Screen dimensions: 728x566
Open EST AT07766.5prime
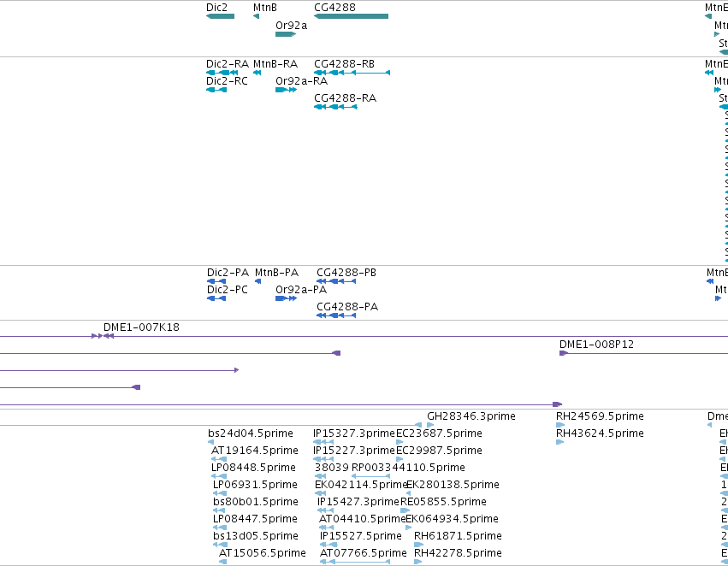tap(363, 553)
